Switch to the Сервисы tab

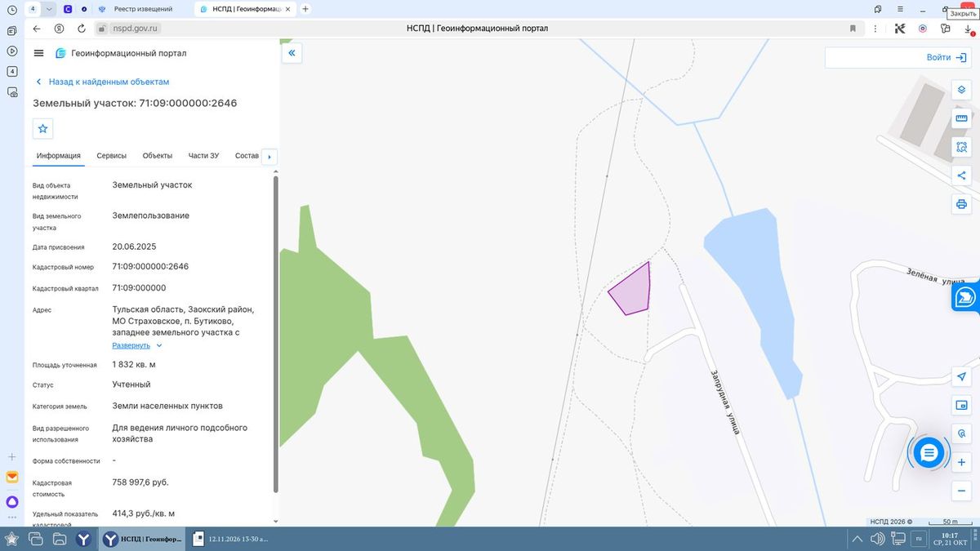pos(111,155)
